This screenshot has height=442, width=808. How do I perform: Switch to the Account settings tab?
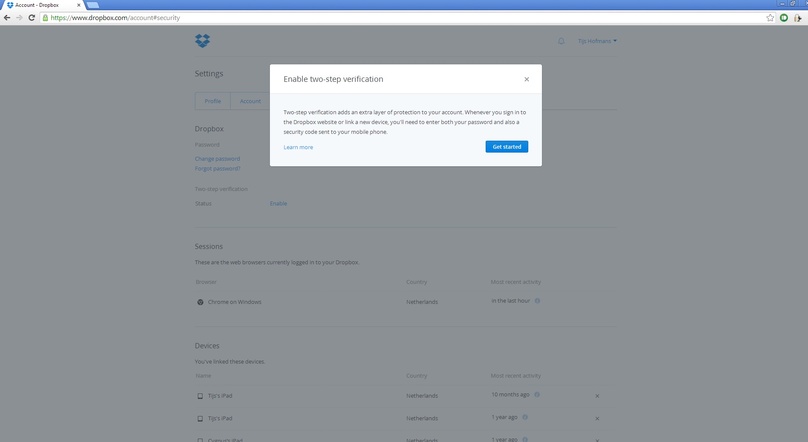tap(250, 101)
